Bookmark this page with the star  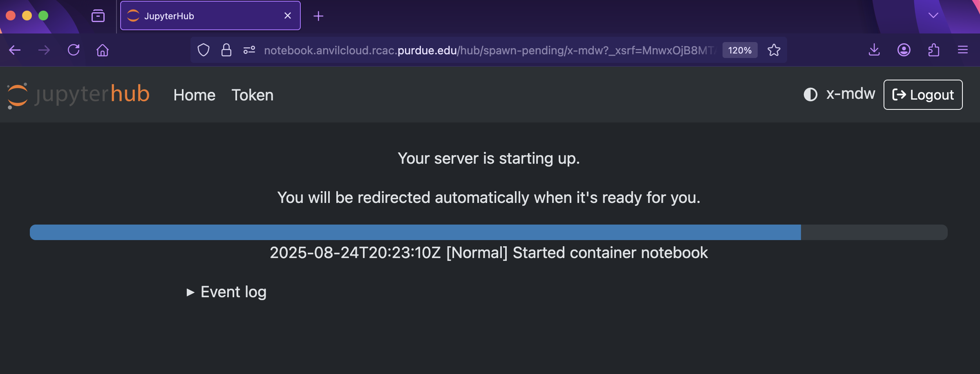pyautogui.click(x=774, y=50)
